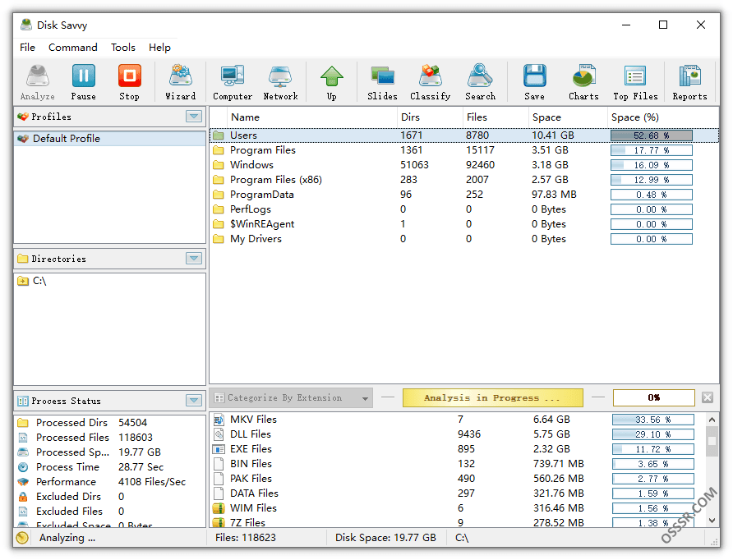Image resolution: width=733 pixels, height=560 pixels.
Task: Open the File menu
Action: (x=27, y=47)
